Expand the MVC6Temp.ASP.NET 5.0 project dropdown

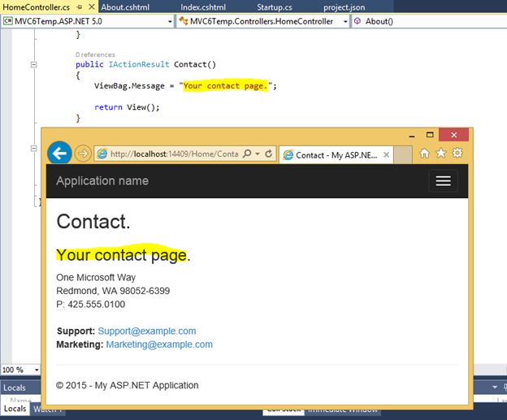click(x=170, y=22)
